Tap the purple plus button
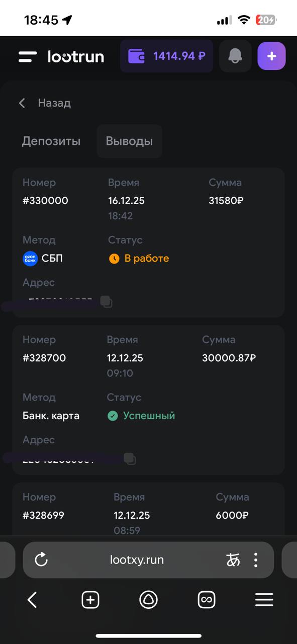Viewport: 297px width, 644px height. pyautogui.click(x=271, y=56)
